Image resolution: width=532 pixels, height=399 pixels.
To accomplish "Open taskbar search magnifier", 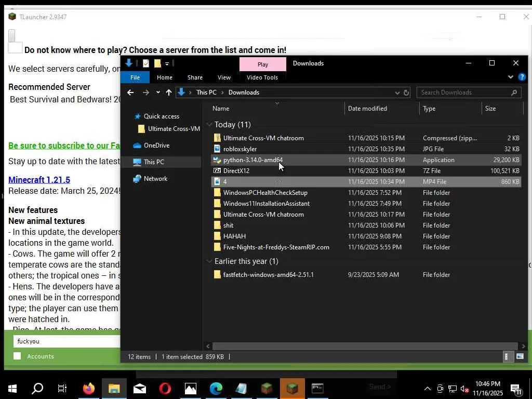I will [37, 388].
